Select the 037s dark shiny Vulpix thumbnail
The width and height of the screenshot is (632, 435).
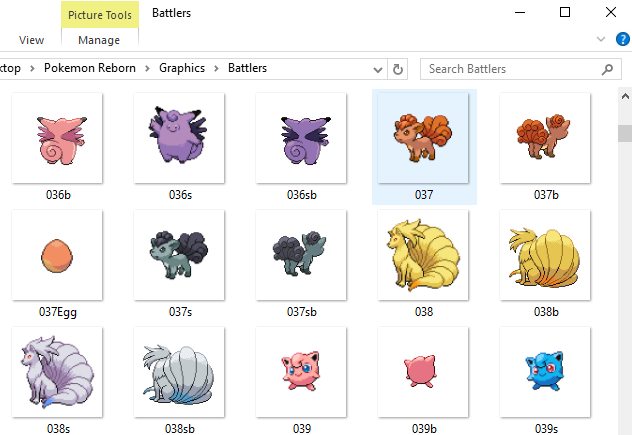(179, 255)
